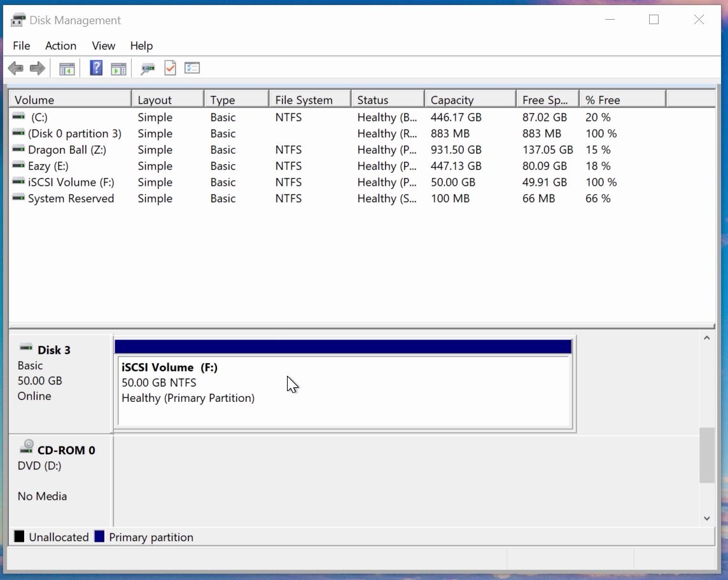Image resolution: width=728 pixels, height=580 pixels.
Task: Open the File menu
Action: (x=22, y=46)
